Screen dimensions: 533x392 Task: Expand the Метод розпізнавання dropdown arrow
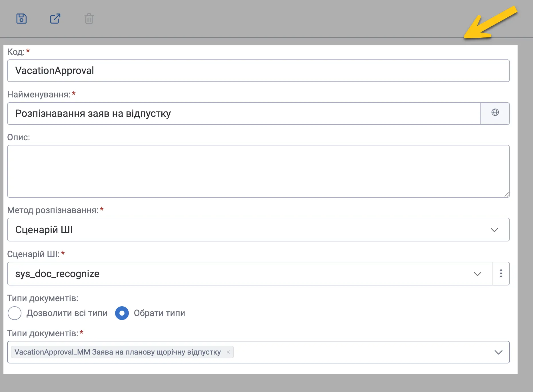click(x=494, y=230)
